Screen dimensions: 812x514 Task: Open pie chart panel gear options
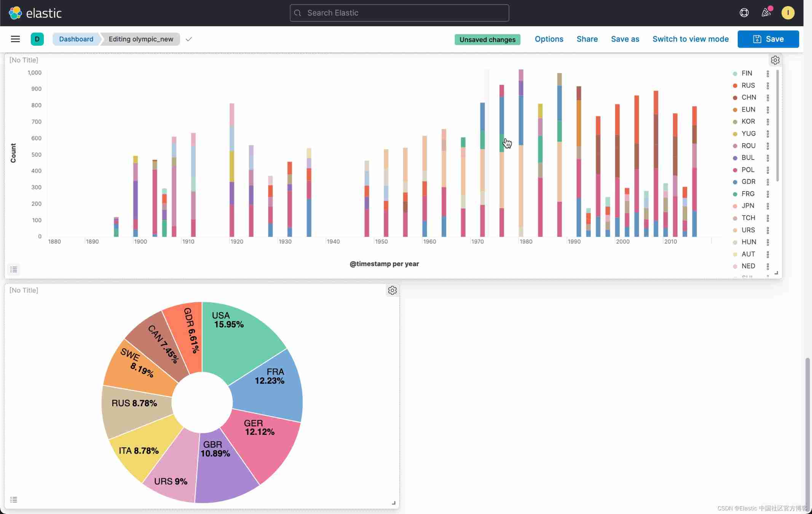tap(392, 291)
